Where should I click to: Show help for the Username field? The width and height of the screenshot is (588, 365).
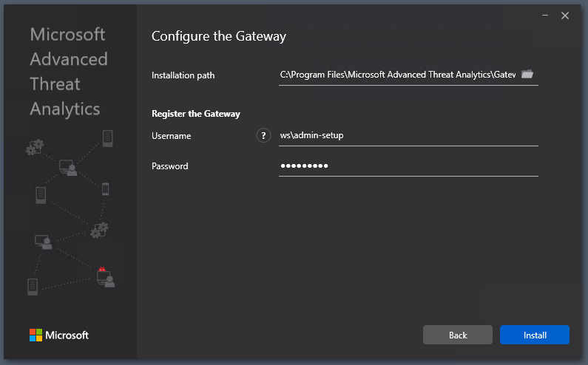pyautogui.click(x=263, y=135)
